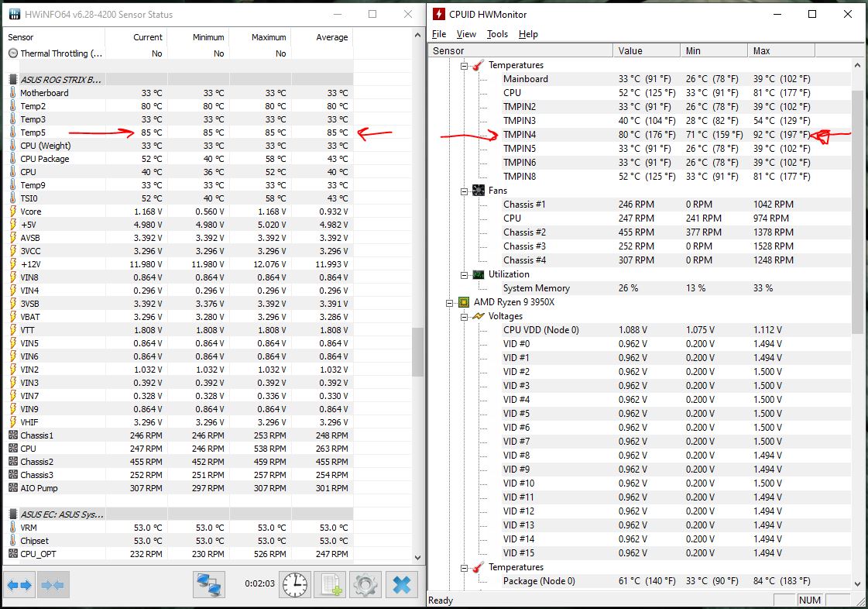The height and width of the screenshot is (609, 868).
Task: Click the Chipset row label in HWiNFO
Action: click(x=34, y=541)
